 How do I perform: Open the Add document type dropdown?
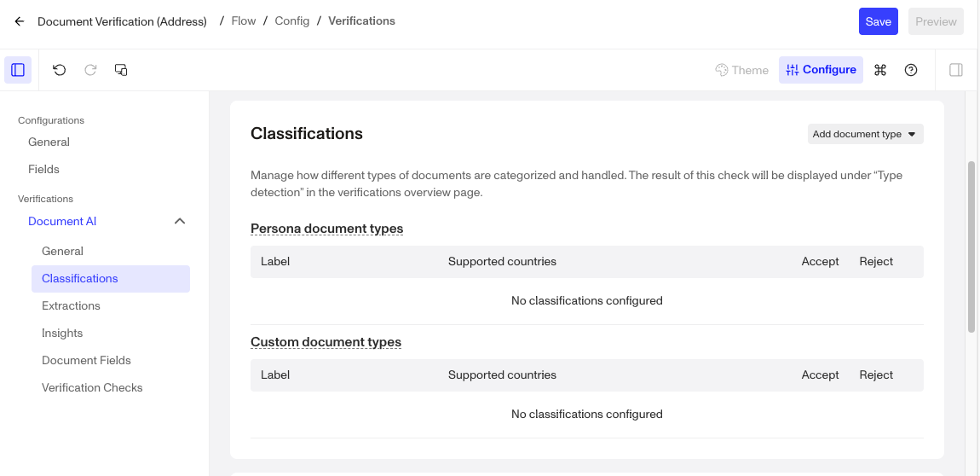point(865,134)
